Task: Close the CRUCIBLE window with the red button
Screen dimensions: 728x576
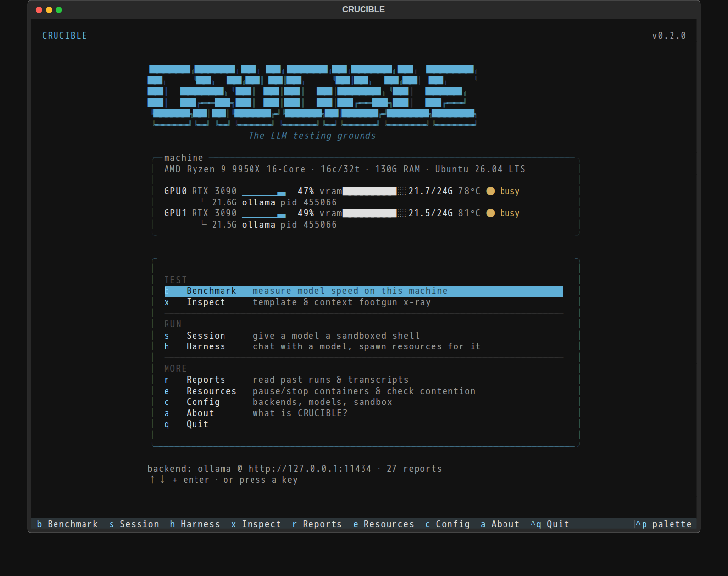Action: point(39,10)
